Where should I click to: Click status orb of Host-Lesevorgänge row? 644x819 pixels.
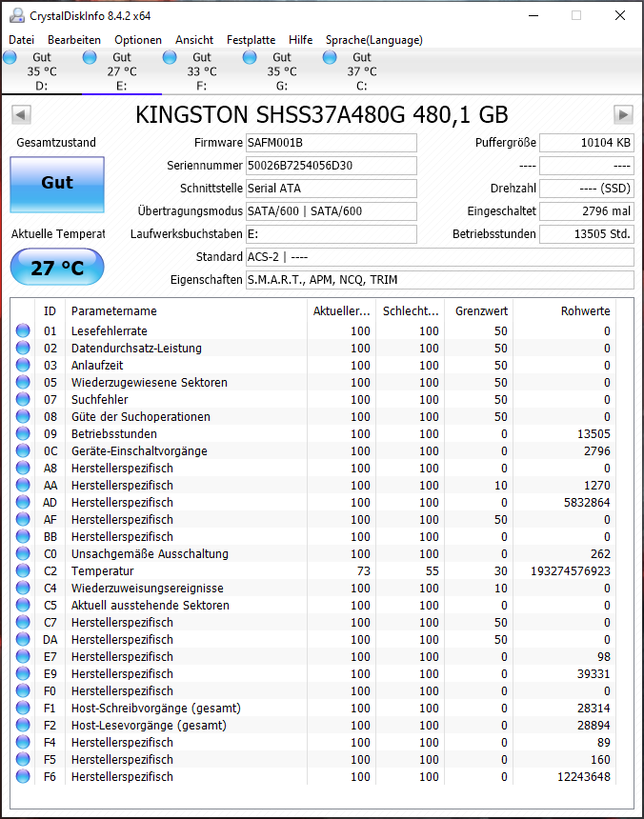coord(23,725)
